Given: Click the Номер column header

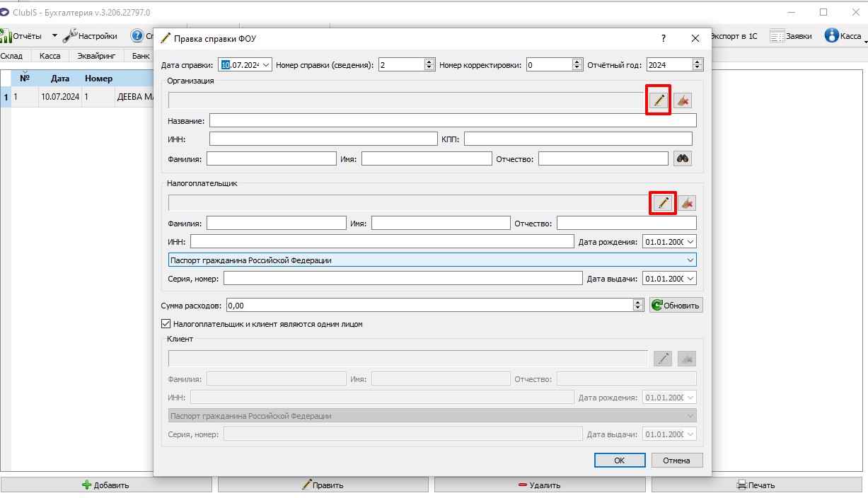Looking at the screenshot, I should click(98, 79).
